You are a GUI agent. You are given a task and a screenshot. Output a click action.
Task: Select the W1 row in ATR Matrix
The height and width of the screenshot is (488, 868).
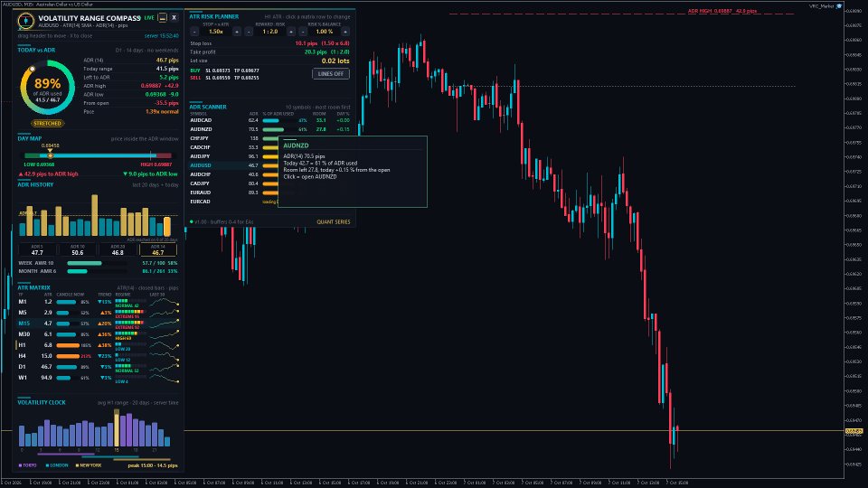pos(98,378)
